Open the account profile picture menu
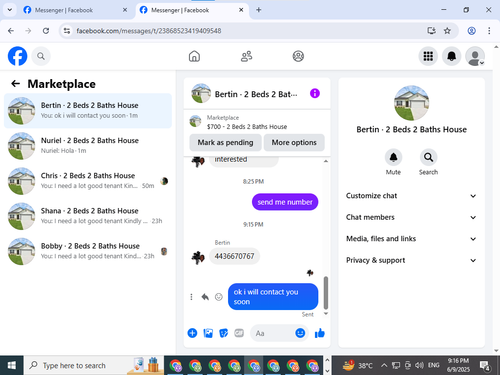 tap(475, 56)
